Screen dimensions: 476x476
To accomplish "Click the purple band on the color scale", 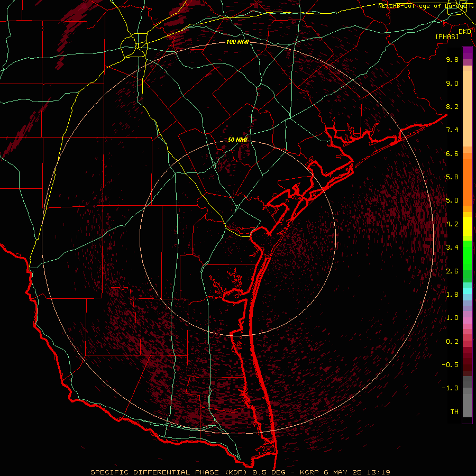I will [x=467, y=53].
